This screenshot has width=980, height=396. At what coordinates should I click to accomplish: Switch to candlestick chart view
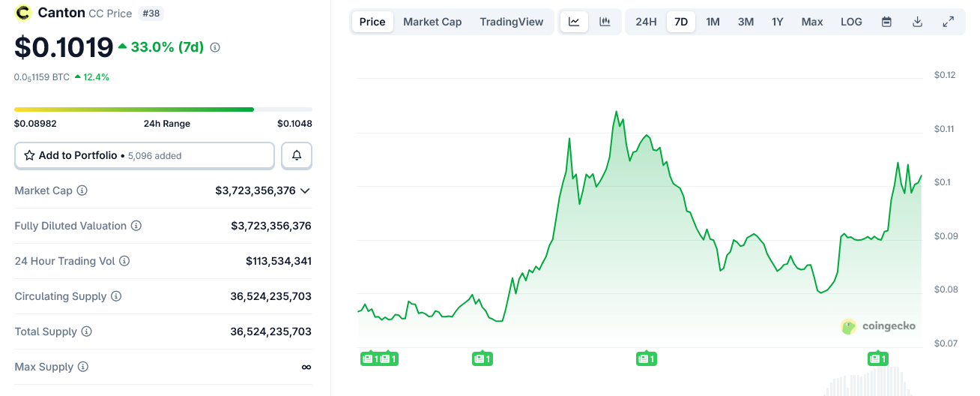[x=605, y=22]
